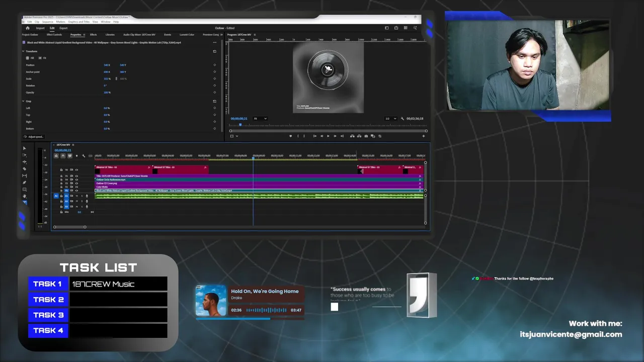Open the Sequence menu
Screen dimensions: 644x362
[x=47, y=22]
